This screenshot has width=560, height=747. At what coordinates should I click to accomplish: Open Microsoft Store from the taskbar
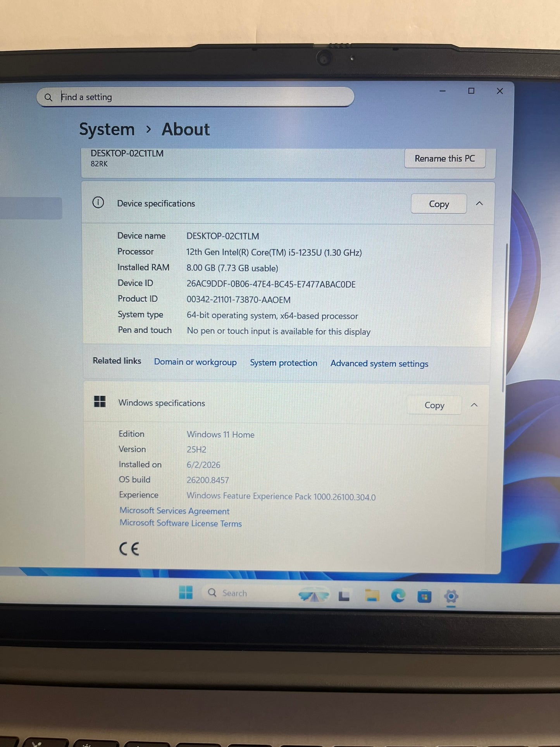(x=424, y=596)
